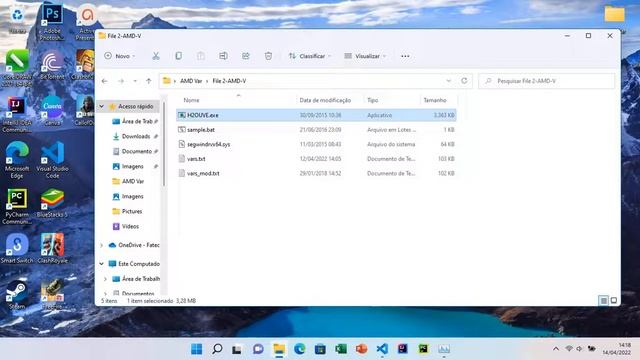
Task: Sort by Tamanho column header
Action: pos(435,100)
